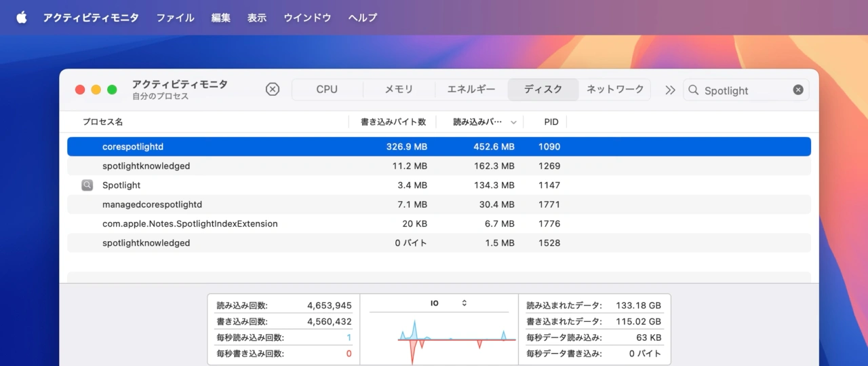Switch to the エネルギー tab

click(471, 90)
